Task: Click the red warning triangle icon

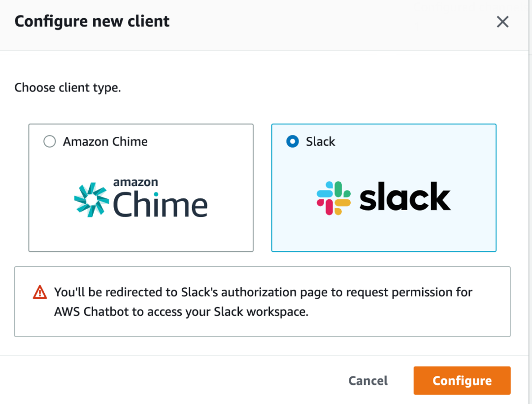Action: [x=39, y=292]
